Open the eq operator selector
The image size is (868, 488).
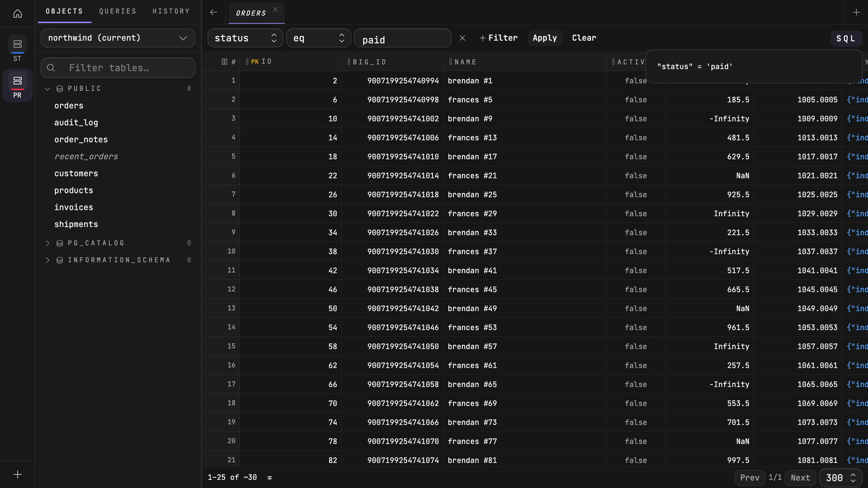318,38
